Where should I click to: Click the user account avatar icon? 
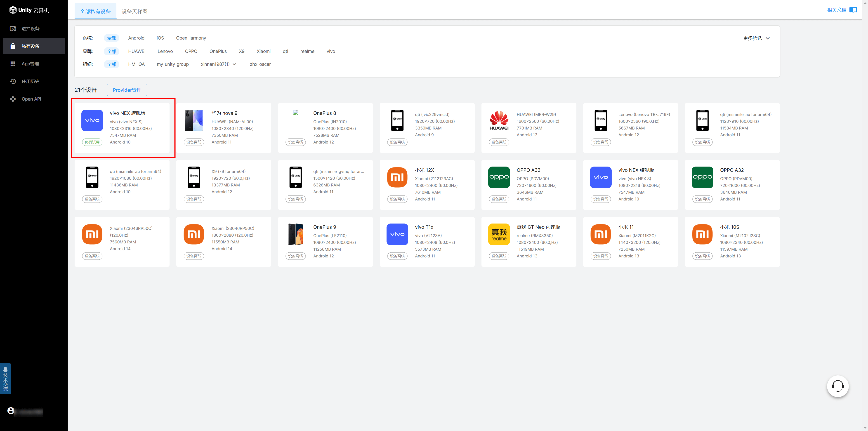pos(11,410)
